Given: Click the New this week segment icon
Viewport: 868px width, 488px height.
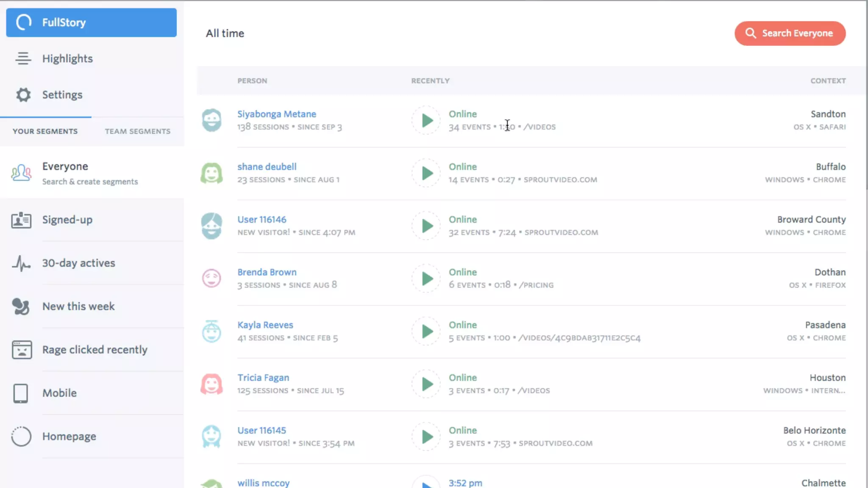Looking at the screenshot, I should (20, 306).
